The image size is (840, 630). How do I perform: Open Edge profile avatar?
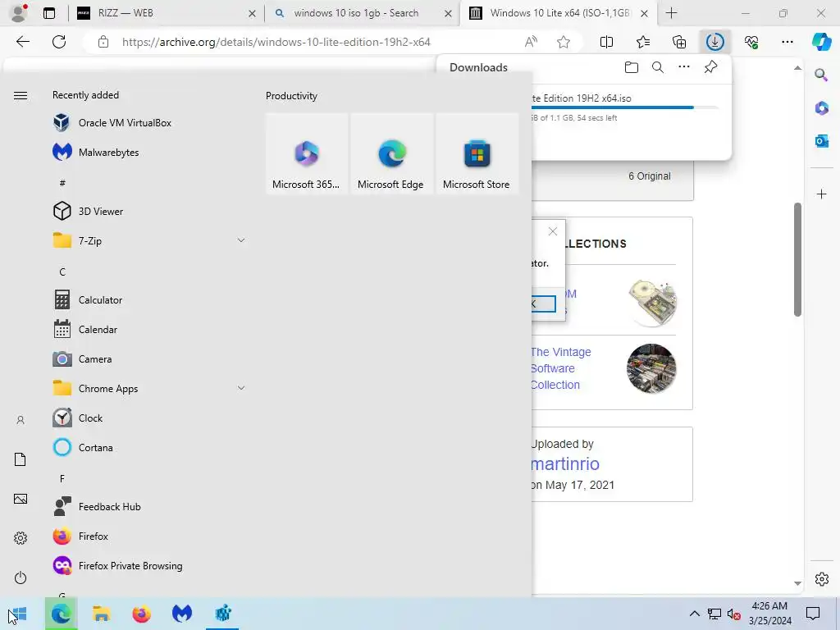[x=19, y=13]
